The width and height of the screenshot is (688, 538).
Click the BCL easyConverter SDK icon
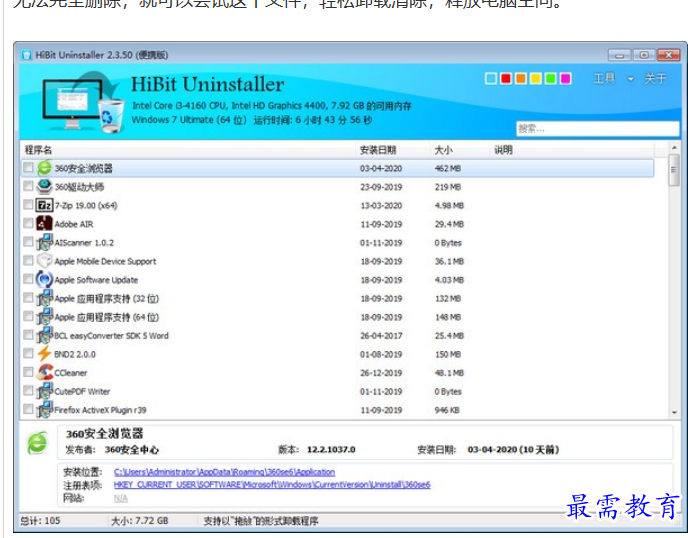44,335
